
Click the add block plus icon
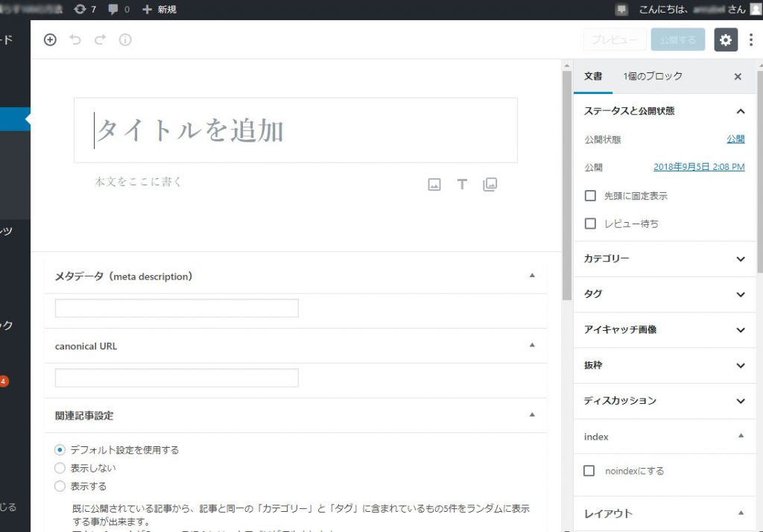(50, 40)
